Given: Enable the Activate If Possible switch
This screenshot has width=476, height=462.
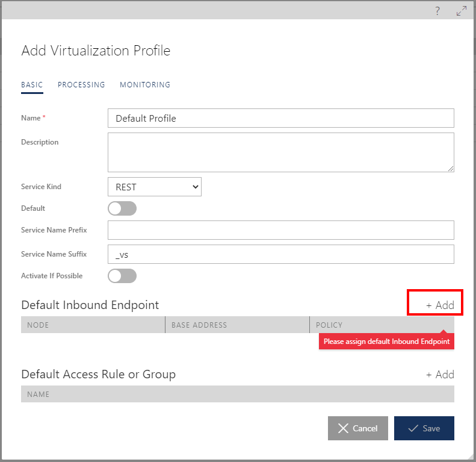Looking at the screenshot, I should 122,276.
